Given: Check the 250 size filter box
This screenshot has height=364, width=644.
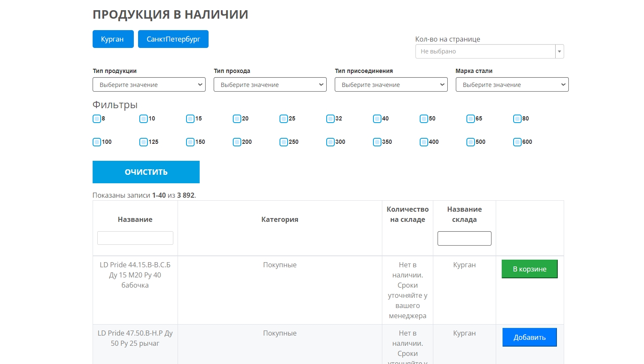Looking at the screenshot, I should click(x=284, y=142).
